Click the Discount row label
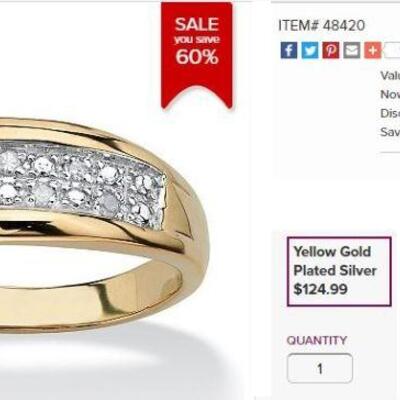The image size is (400, 400). click(390, 113)
